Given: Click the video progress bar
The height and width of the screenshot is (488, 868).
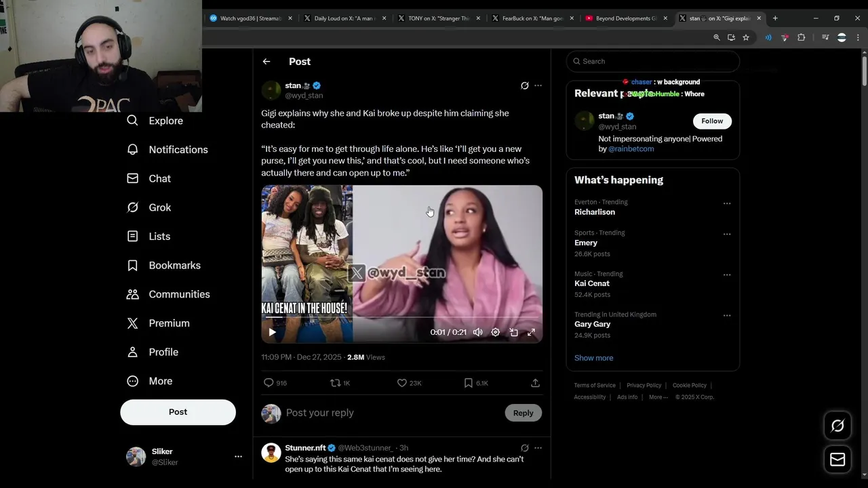Looking at the screenshot, I should tap(402, 317).
